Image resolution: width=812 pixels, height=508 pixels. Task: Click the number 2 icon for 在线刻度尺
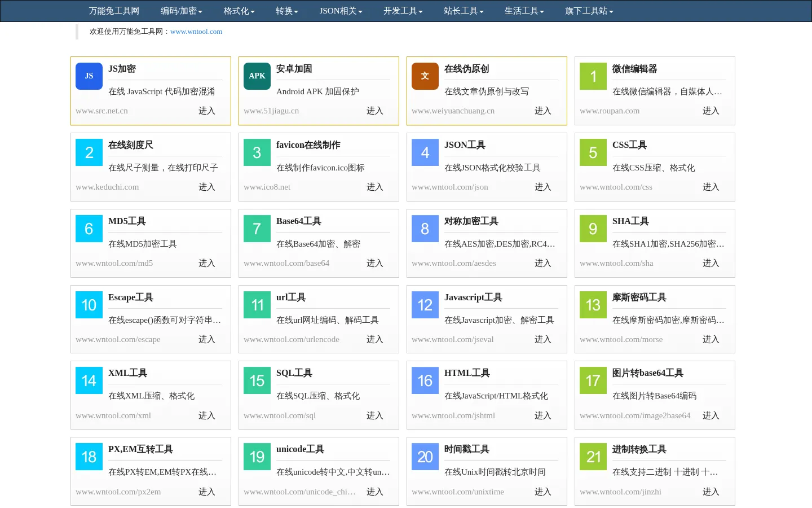pos(89,152)
